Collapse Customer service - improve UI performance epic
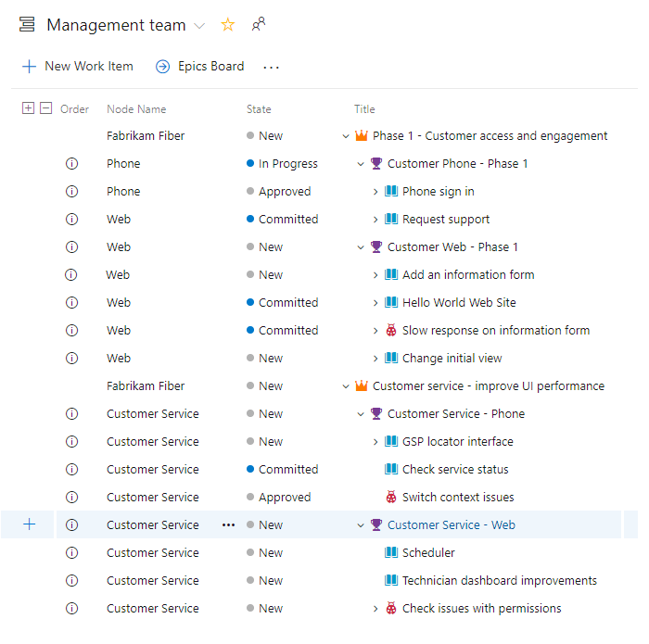 tap(347, 386)
